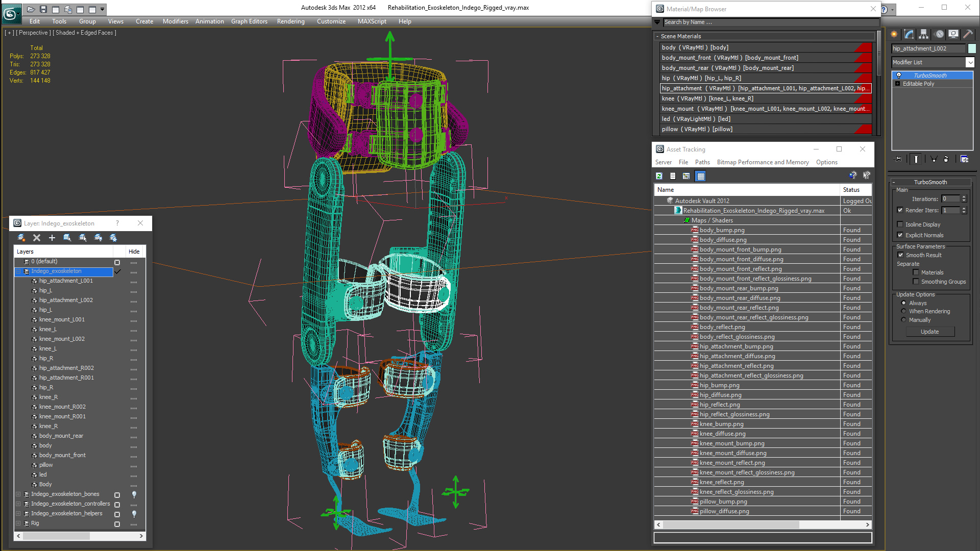The width and height of the screenshot is (980, 551).
Task: Click Hide/Unhide All Layers icon
Action: tap(98, 238)
